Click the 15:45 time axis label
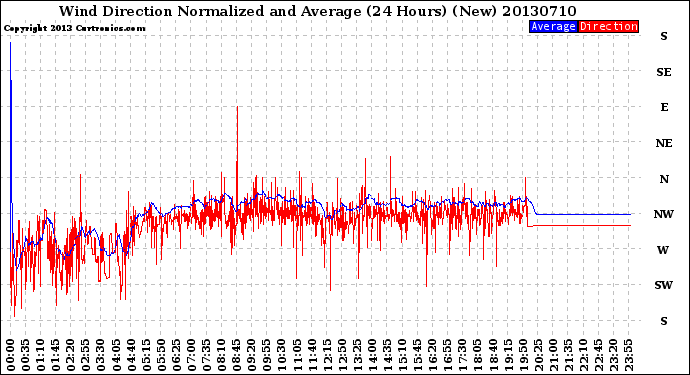The height and width of the screenshot is (375, 690). 418,355
